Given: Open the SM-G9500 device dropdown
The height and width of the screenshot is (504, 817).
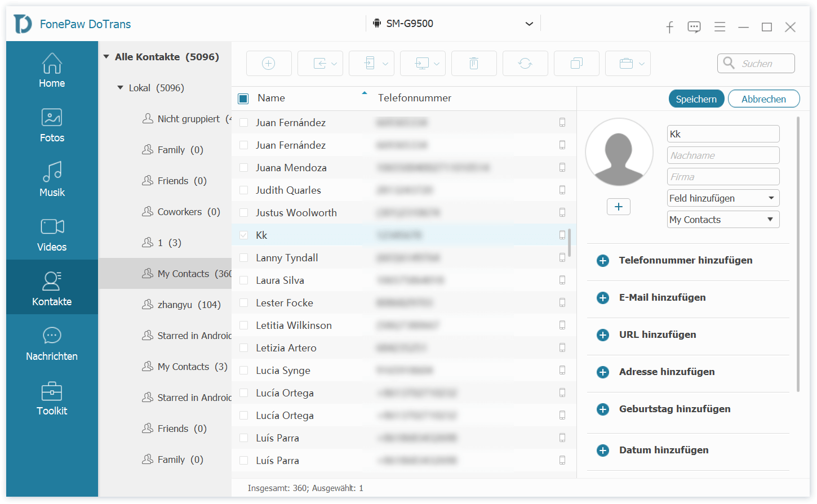Looking at the screenshot, I should pos(453,24).
